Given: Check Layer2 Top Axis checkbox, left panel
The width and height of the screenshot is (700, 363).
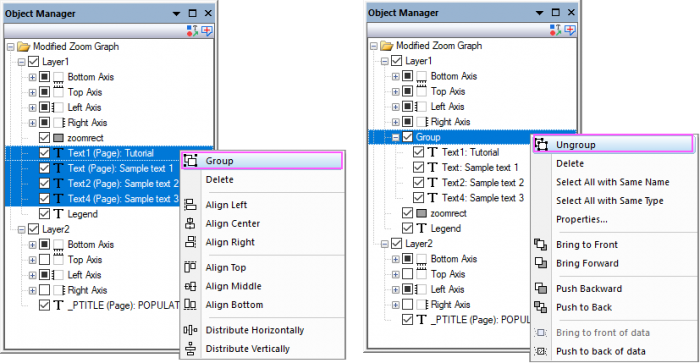Looking at the screenshot, I should (44, 259).
